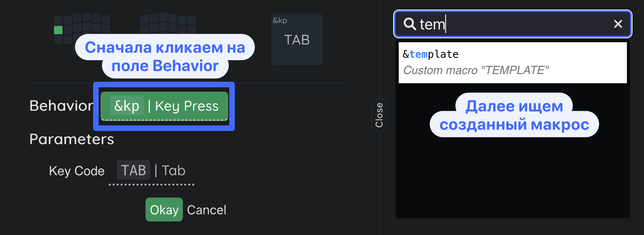Click the small &kp label on TAB tile
The image size is (644, 235).
click(280, 21)
